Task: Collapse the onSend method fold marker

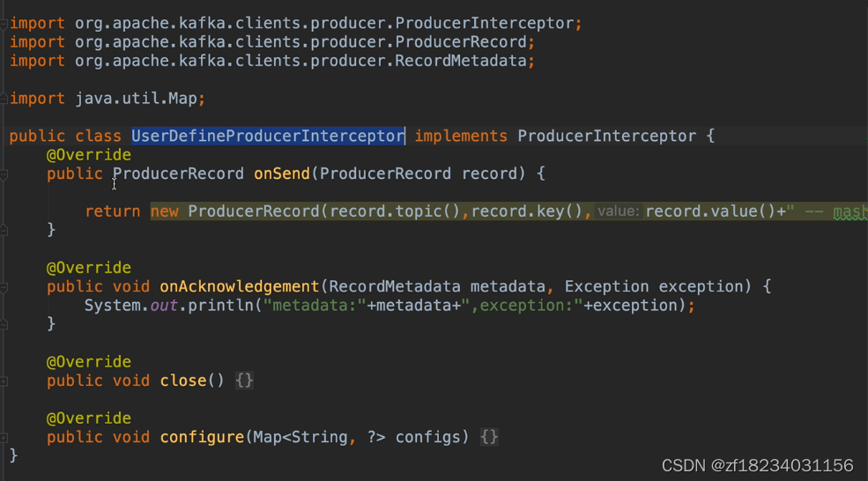Action: 4,174
